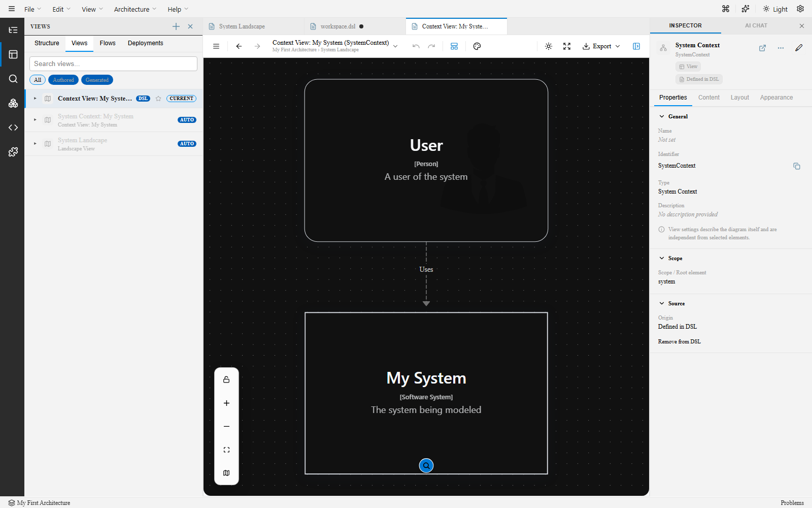This screenshot has width=812, height=508.
Task: Open the view selector dropdown chevron
Action: [x=395, y=46]
